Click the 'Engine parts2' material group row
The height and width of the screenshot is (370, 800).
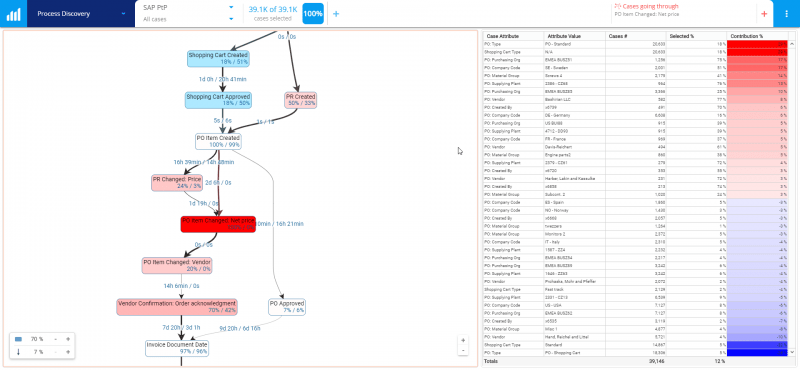[635, 155]
